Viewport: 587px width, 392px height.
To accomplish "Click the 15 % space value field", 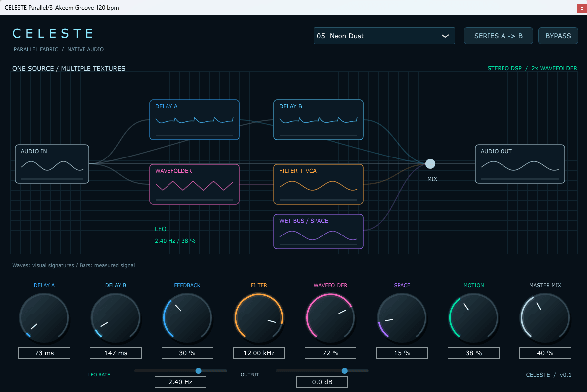I will click(402, 353).
